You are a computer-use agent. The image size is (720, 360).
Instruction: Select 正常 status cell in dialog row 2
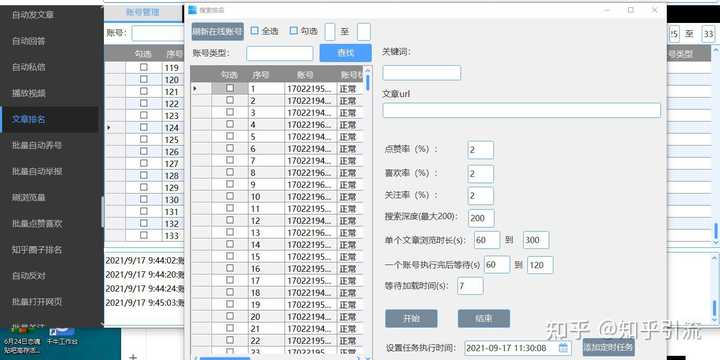349,101
